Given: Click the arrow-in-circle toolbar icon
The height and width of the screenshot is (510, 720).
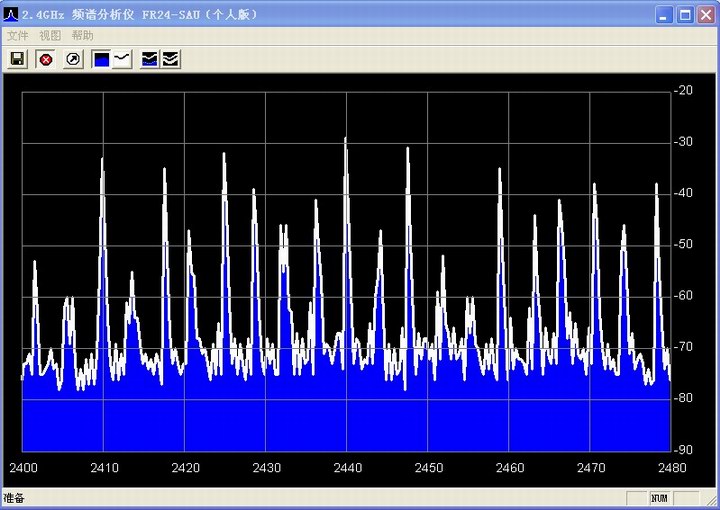Looking at the screenshot, I should coord(73,60).
